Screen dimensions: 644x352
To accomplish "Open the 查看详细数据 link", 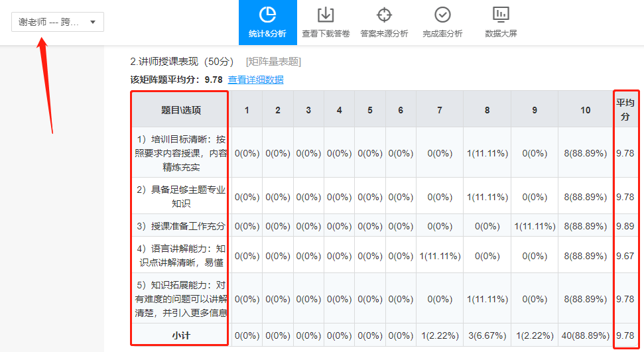I will 255,80.
